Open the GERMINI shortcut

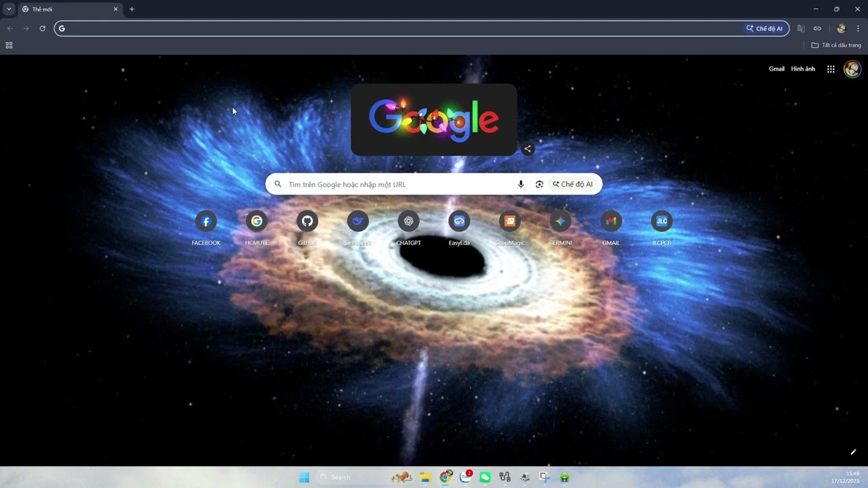pos(560,228)
